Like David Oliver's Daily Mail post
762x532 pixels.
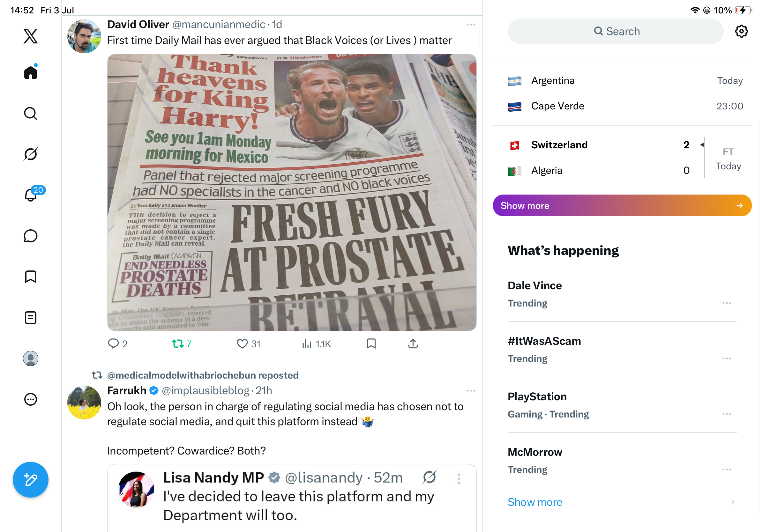pos(248,344)
